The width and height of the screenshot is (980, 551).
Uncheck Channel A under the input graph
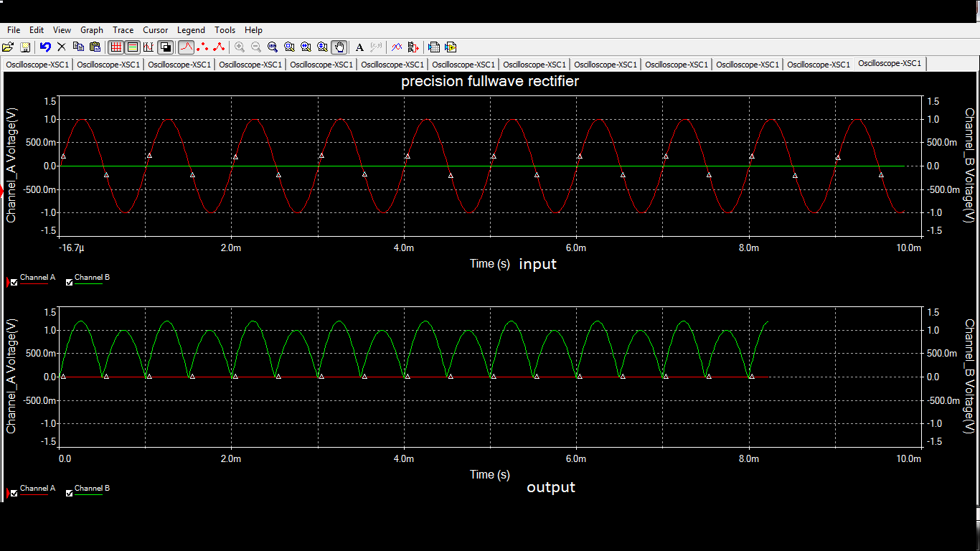pos(13,281)
